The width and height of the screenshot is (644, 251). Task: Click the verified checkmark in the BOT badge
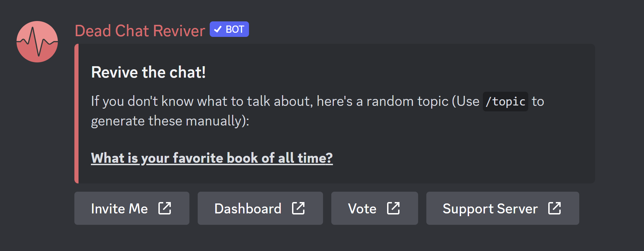tap(218, 30)
